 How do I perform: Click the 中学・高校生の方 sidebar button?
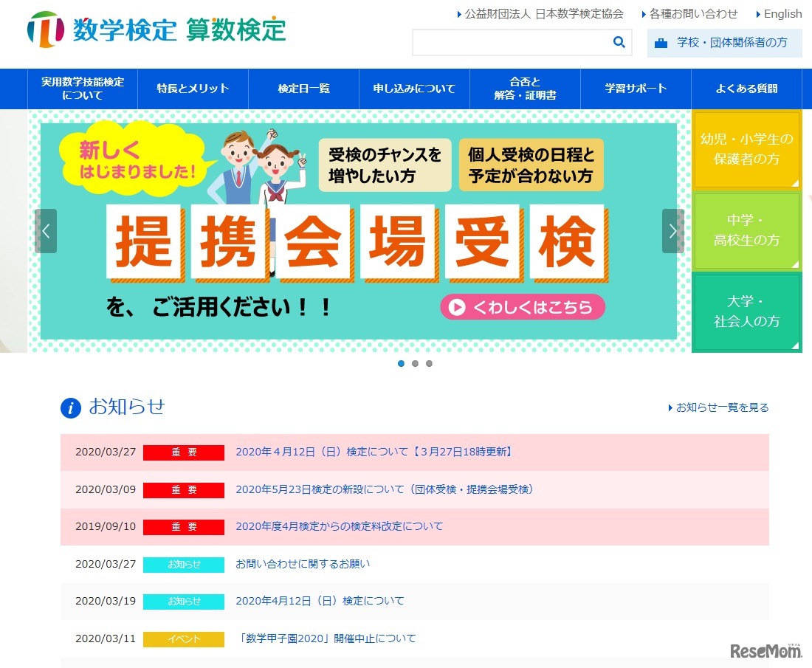click(746, 231)
